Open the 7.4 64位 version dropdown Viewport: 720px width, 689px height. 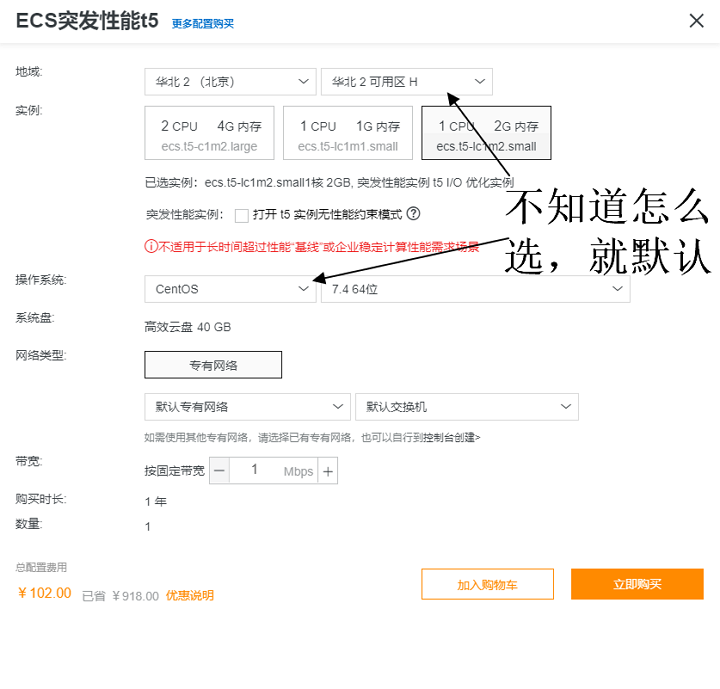(475, 289)
